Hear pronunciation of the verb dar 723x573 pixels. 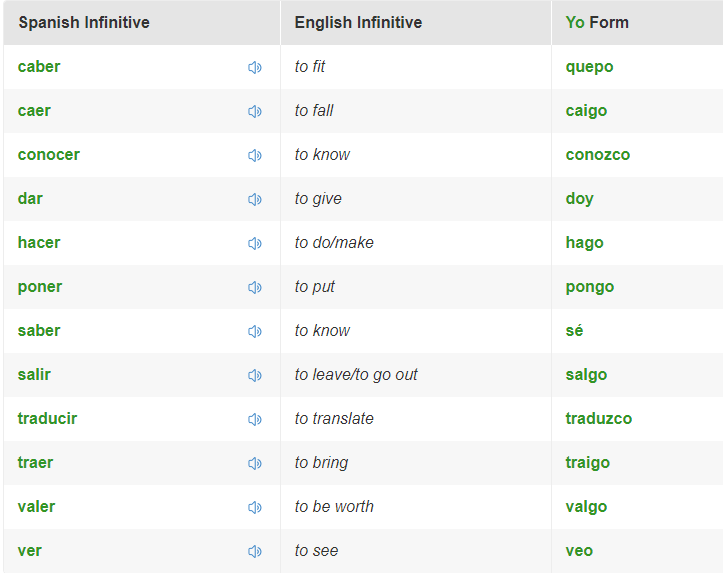click(x=255, y=199)
